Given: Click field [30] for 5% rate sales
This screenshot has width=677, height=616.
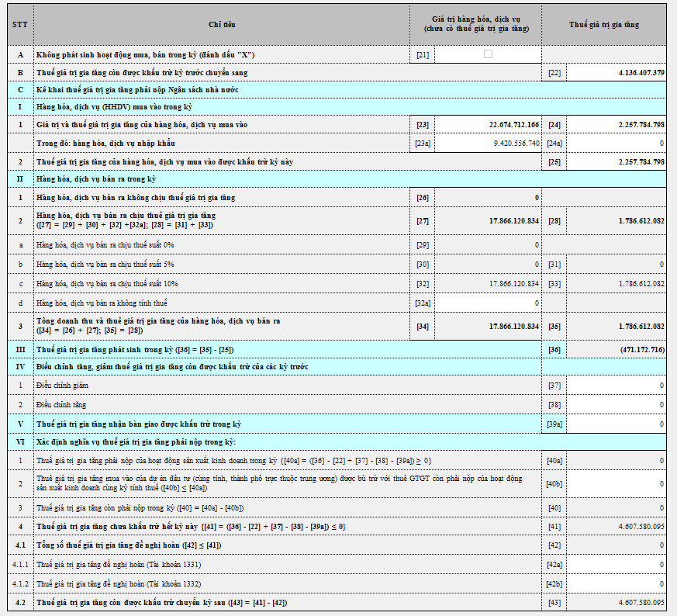Looking at the screenshot, I should (488, 265).
